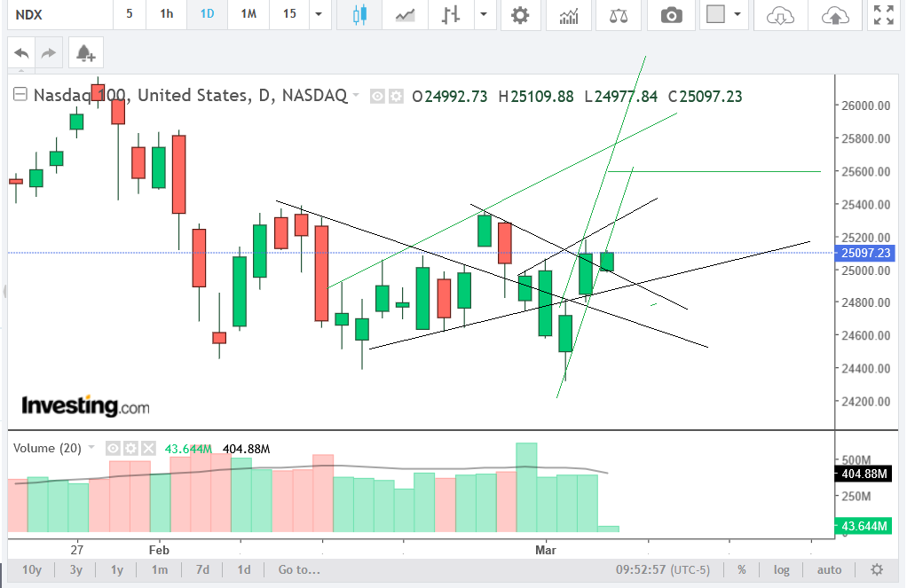Open the chart properties gear icon
Image resolution: width=907 pixels, height=588 pixels.
(520, 15)
